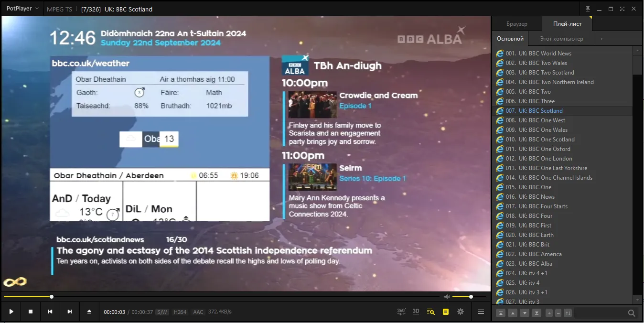
Task: Click the H264 video codec indicator
Action: [x=180, y=312]
